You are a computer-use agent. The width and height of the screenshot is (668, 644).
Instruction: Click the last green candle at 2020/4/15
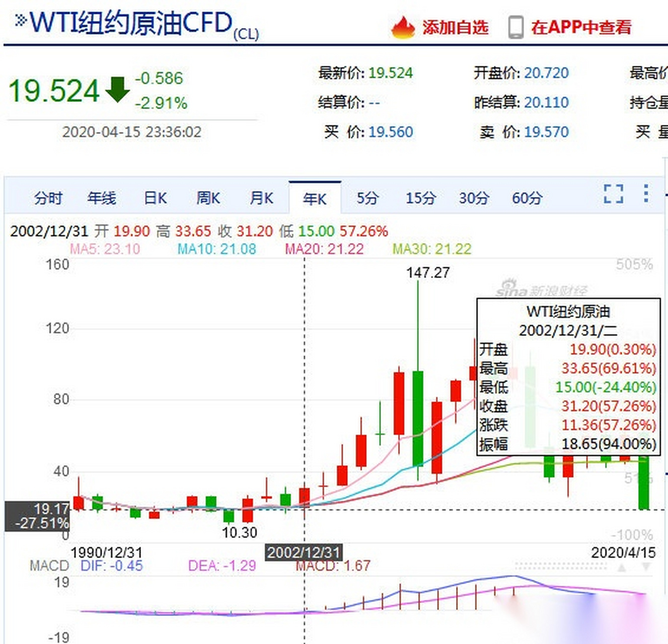643,482
